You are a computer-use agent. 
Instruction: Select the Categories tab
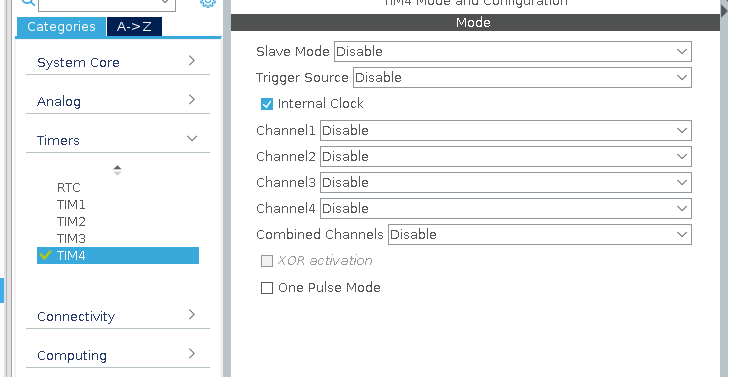coord(61,27)
